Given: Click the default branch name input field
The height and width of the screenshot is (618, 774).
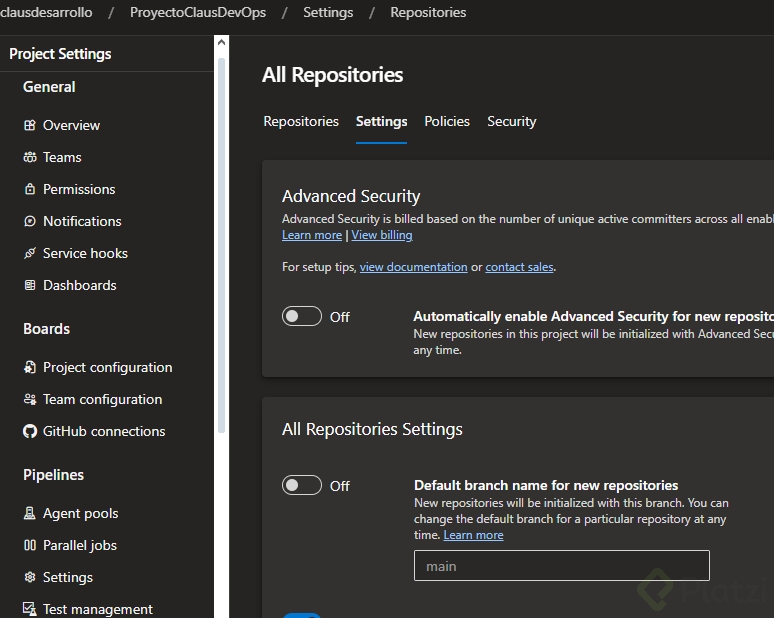Looking at the screenshot, I should click(x=561, y=566).
